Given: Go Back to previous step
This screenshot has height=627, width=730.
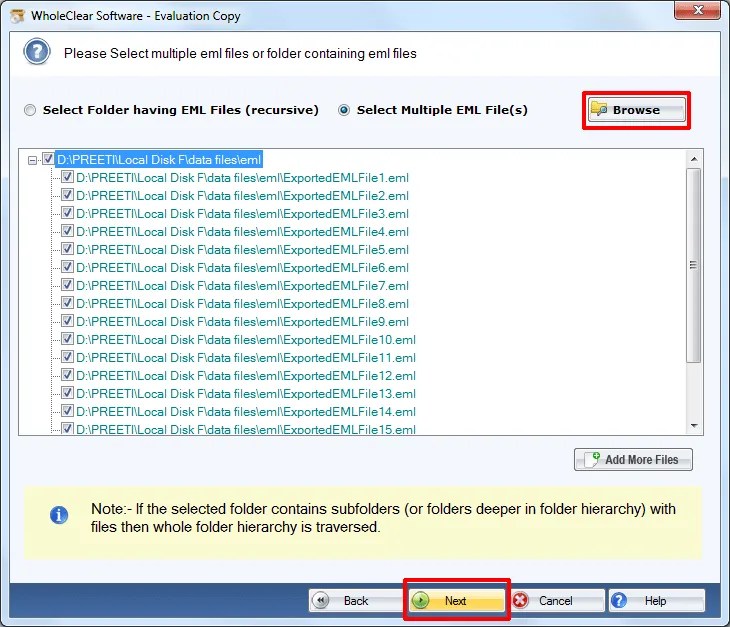Looking at the screenshot, I should (x=356, y=600).
